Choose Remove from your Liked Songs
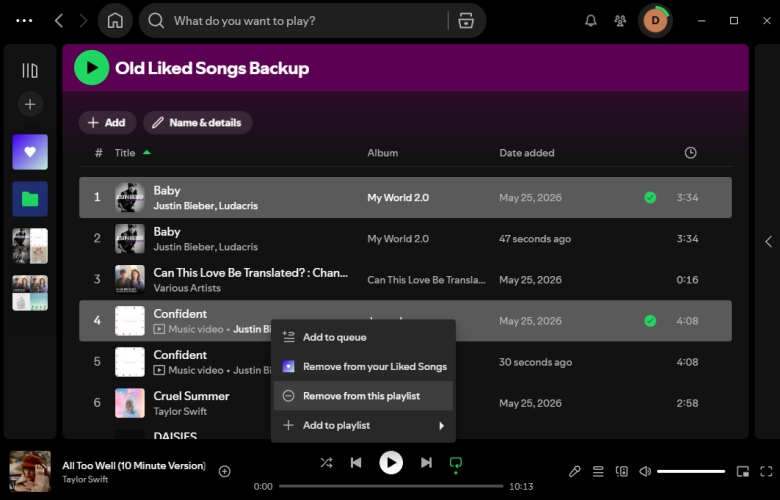The width and height of the screenshot is (780, 500). point(363,367)
